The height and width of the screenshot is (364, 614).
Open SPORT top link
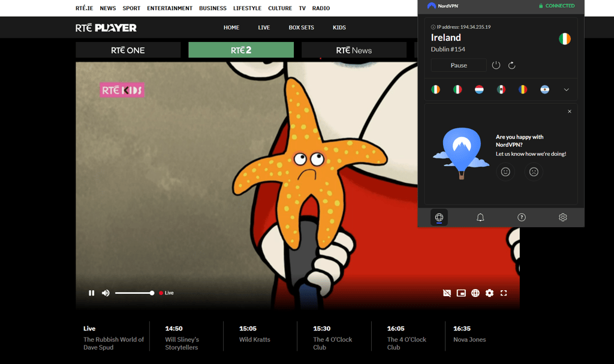(131, 8)
